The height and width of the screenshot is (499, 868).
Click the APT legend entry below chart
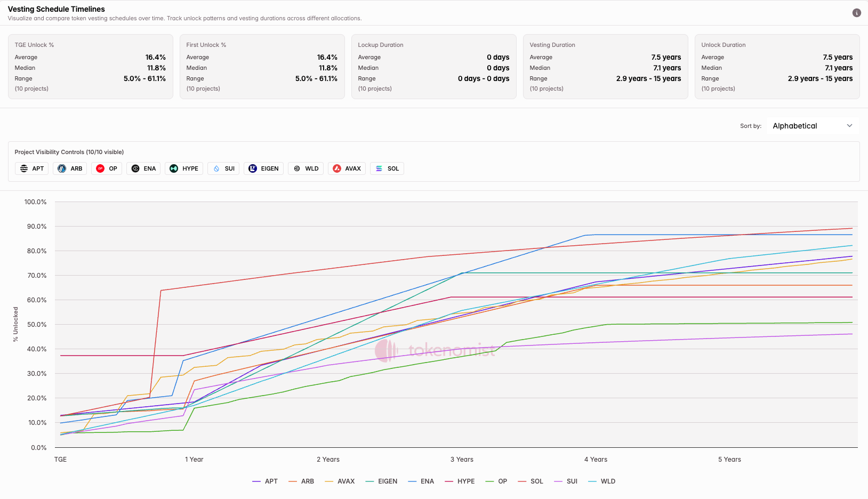(x=266, y=481)
